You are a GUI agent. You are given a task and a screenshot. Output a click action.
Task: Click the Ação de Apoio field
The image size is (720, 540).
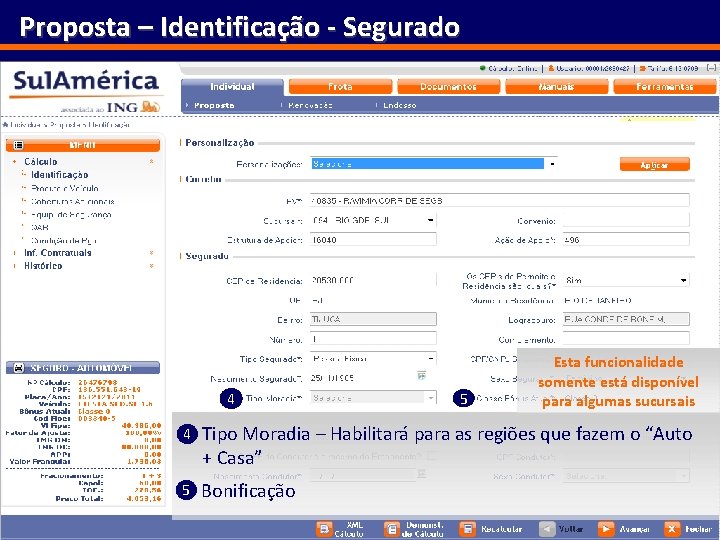pos(626,240)
